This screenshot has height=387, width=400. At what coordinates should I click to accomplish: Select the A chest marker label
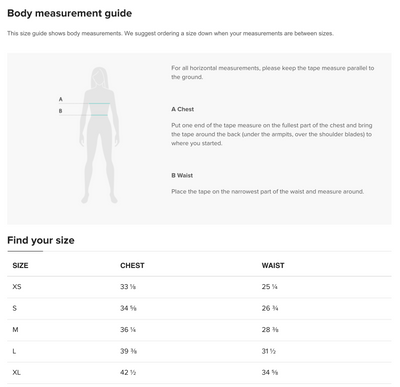pos(60,99)
